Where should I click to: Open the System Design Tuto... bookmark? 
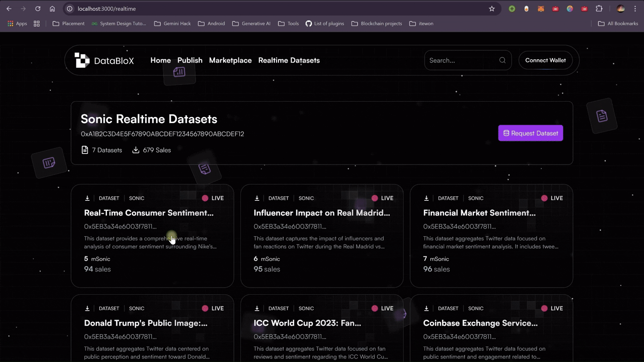(119, 24)
